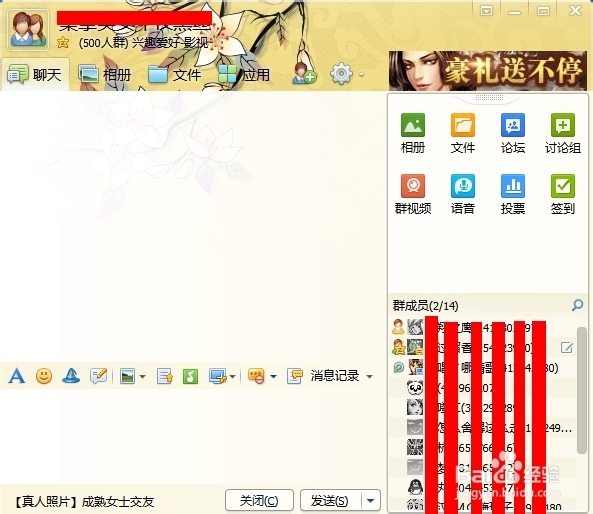Click the send picture icon

coord(127,376)
